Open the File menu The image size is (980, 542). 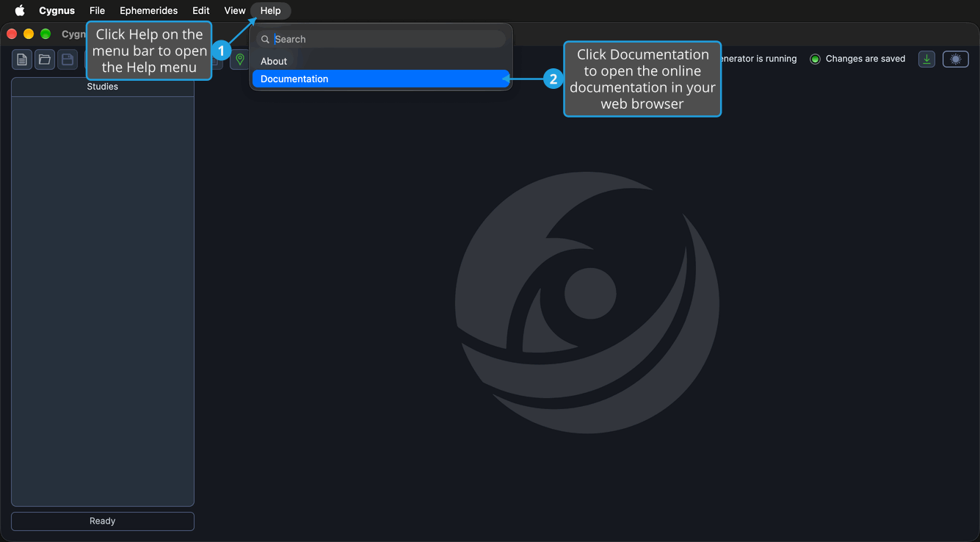[x=97, y=11]
